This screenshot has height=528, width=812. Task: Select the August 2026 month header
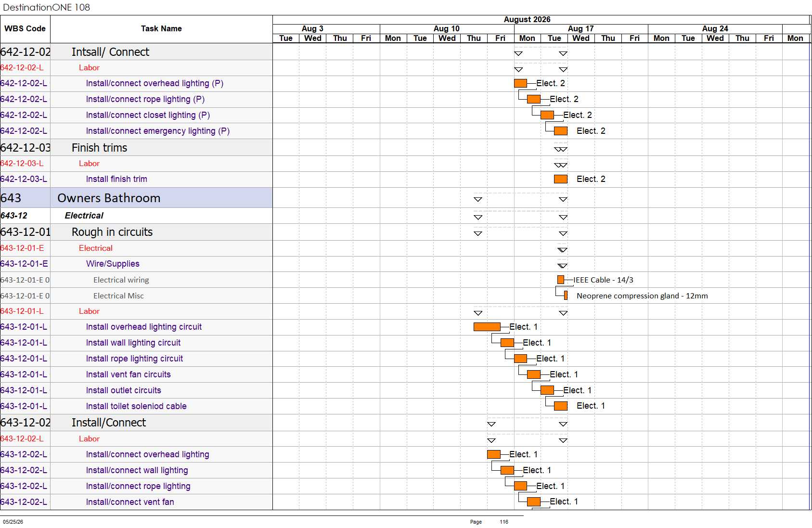coord(527,20)
